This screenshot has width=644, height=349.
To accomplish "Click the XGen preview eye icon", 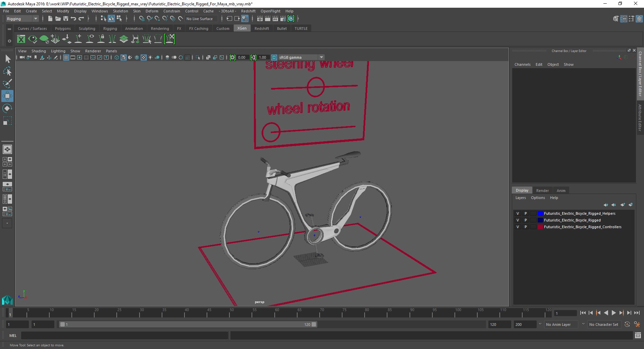I will coord(33,39).
